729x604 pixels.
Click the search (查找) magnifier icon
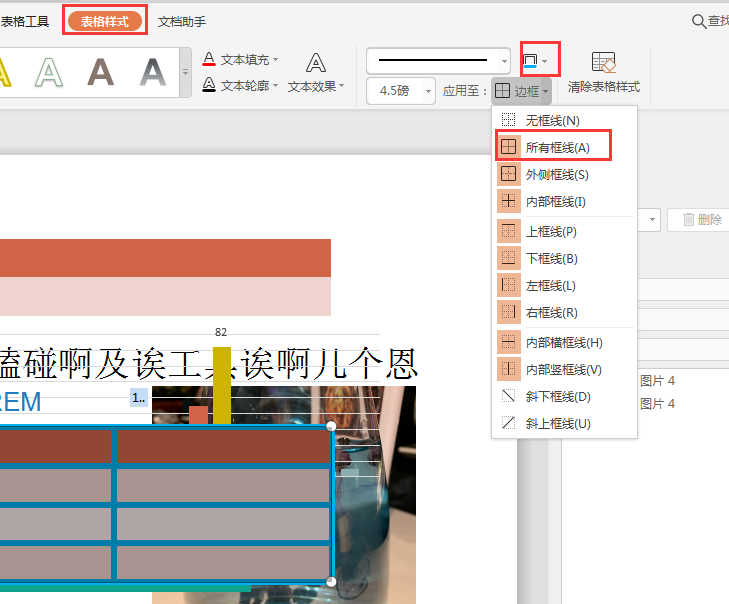(x=698, y=21)
